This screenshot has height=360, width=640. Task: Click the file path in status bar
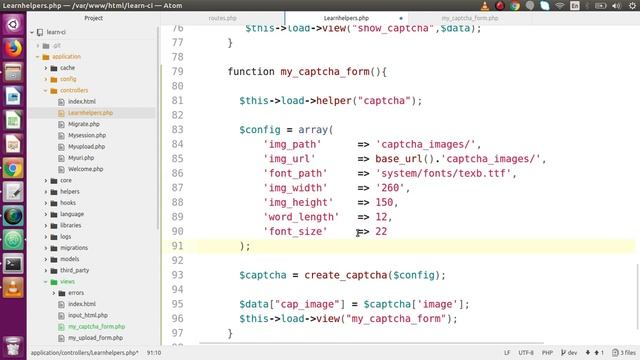click(x=84, y=353)
